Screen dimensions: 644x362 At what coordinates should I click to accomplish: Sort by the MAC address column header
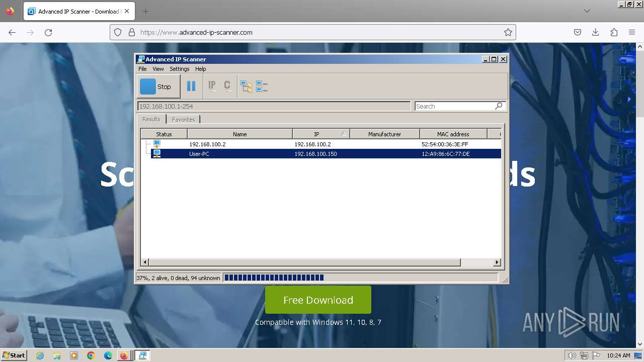(453, 134)
